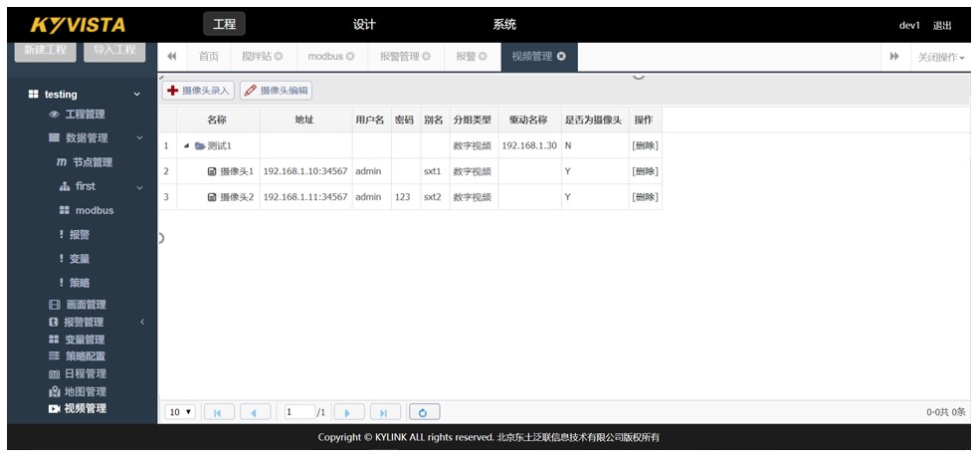Go to the last page of results

(384, 412)
